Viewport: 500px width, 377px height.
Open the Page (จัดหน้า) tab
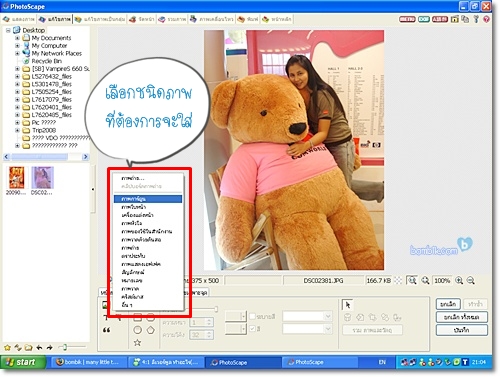point(142,19)
